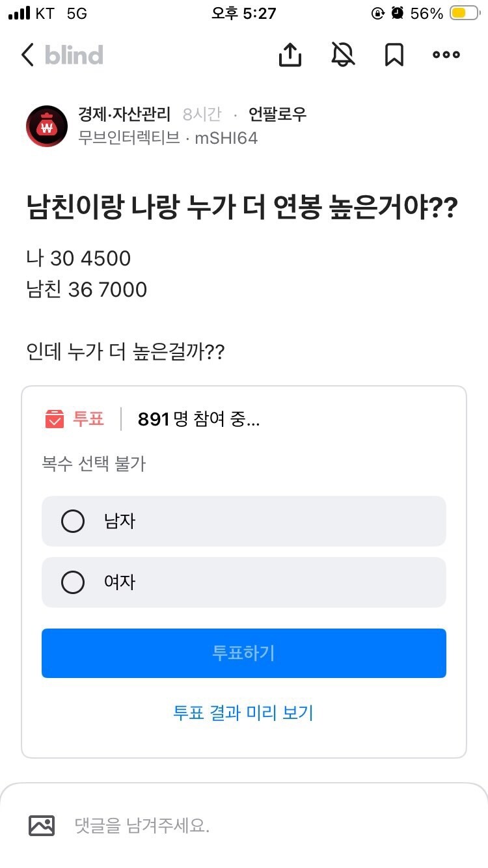Tap the 891명 참여 중 participant count
Image resolution: width=488 pixels, height=868 pixels.
click(x=198, y=420)
